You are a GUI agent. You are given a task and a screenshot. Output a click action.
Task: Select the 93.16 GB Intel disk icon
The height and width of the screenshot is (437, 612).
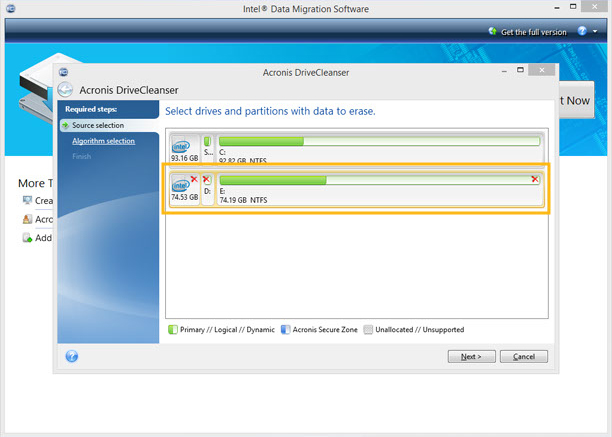(x=181, y=146)
